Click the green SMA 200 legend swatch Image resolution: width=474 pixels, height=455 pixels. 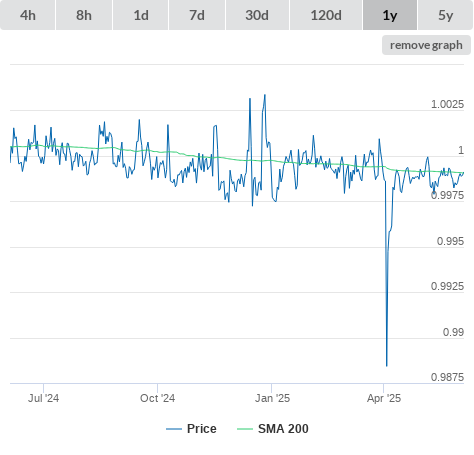245,429
